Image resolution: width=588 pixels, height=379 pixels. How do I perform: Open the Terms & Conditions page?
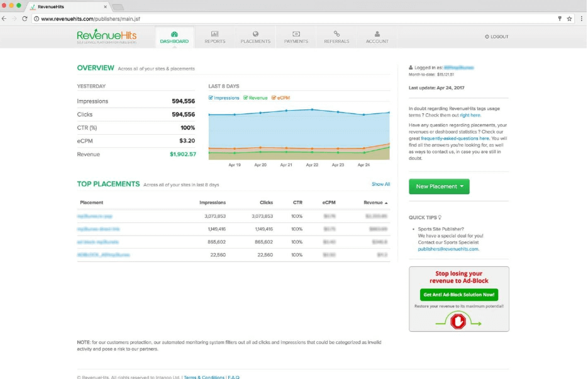pos(203,377)
